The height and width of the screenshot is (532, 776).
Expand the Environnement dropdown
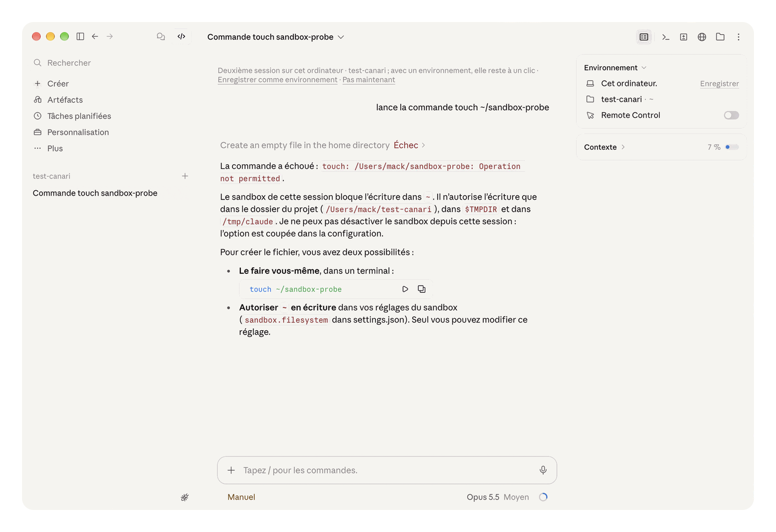(615, 68)
